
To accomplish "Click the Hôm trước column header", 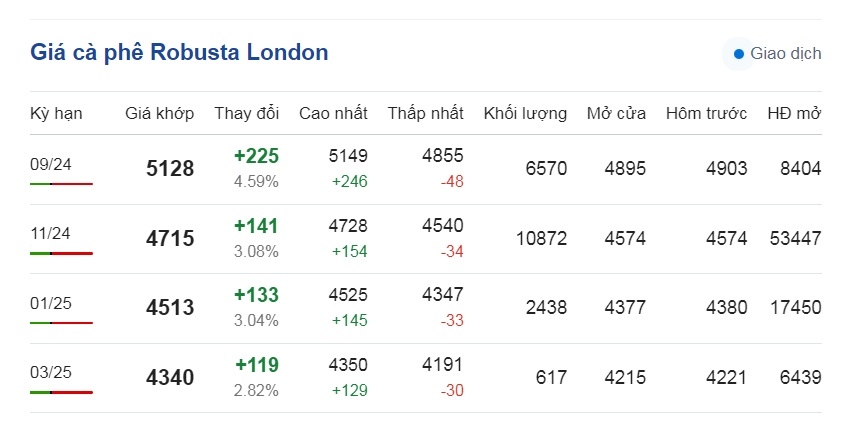I will point(706,113).
